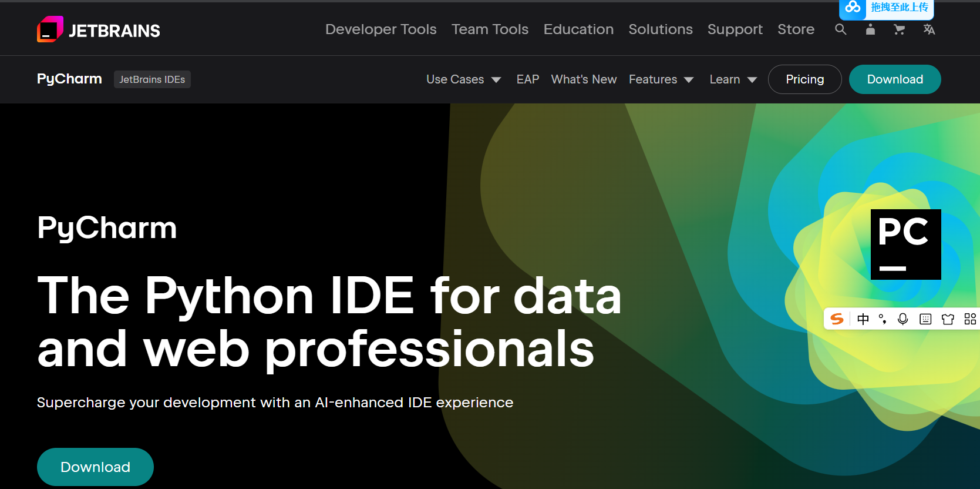Click the Pricing button
The width and height of the screenshot is (980, 489).
coord(805,79)
